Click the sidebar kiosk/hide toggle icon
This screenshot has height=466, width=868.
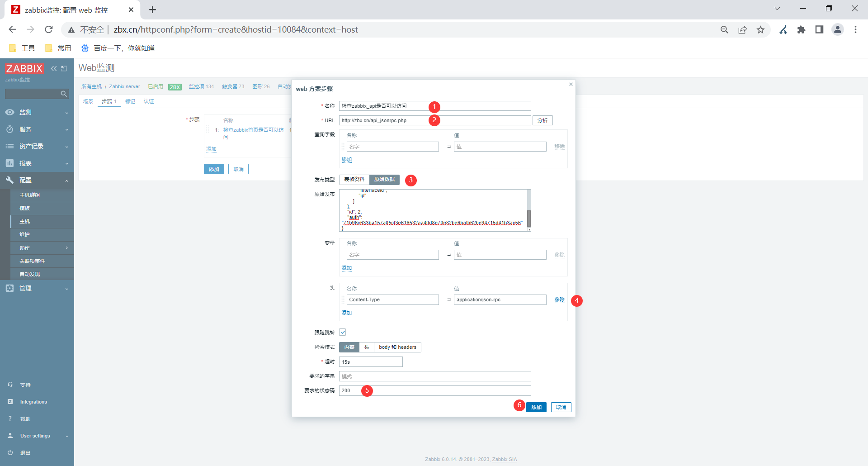coord(64,68)
